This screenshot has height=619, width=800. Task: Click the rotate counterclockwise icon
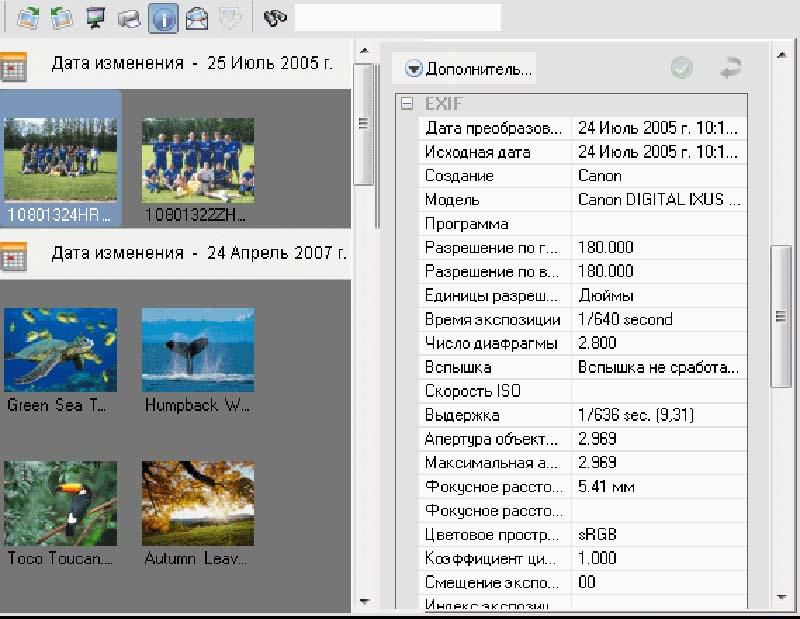point(61,17)
